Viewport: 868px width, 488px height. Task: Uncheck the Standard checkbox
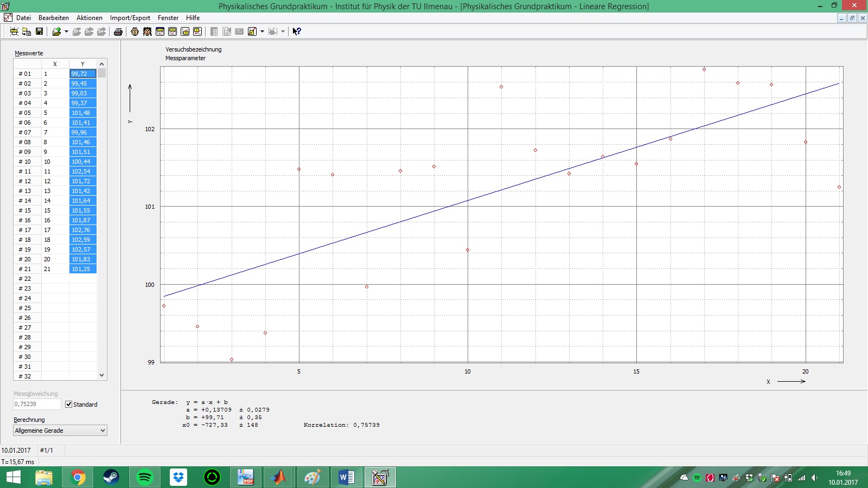coord(69,404)
